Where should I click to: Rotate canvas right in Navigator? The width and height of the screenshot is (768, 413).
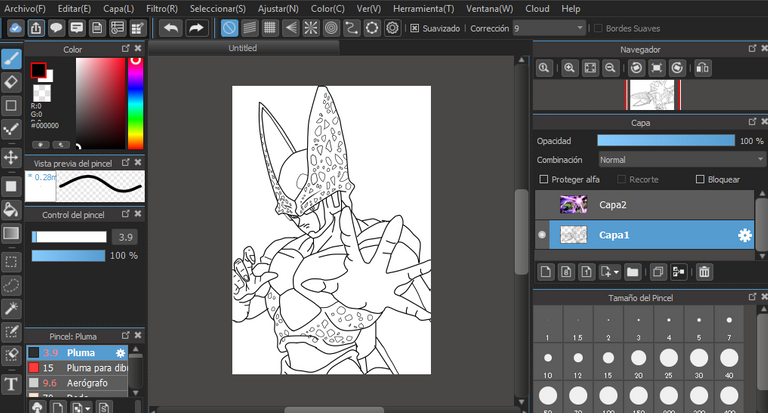click(x=677, y=68)
